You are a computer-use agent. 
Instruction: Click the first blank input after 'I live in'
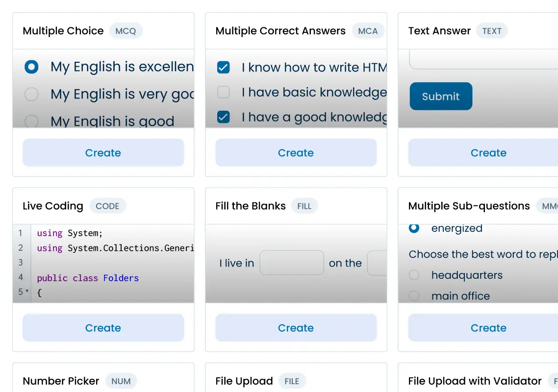[292, 263]
